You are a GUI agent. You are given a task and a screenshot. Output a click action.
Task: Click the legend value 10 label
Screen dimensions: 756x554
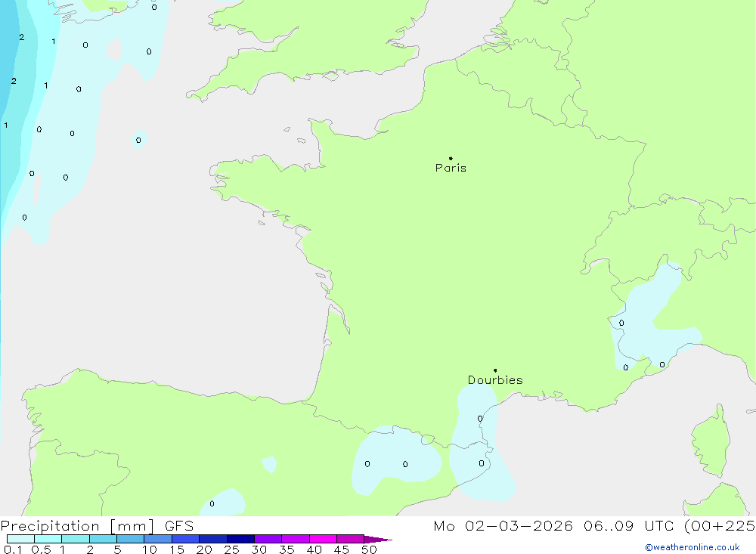pos(150,549)
